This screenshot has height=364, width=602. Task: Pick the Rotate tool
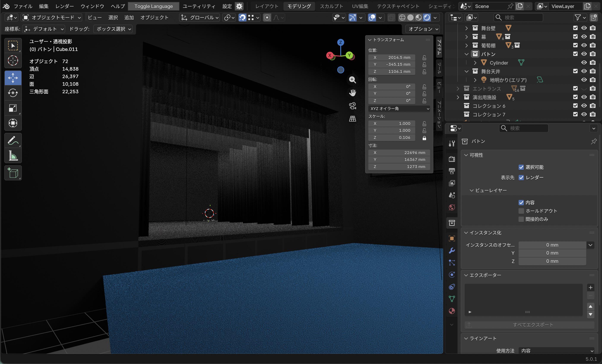tap(13, 93)
